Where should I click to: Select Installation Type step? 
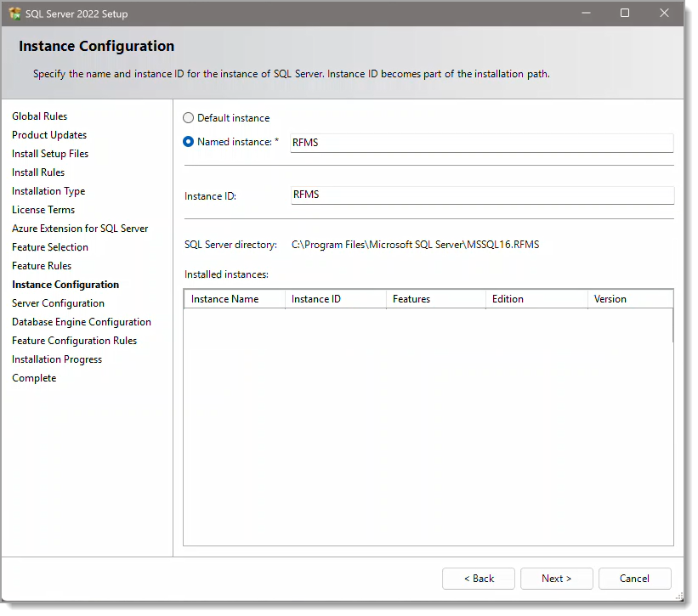pos(48,191)
